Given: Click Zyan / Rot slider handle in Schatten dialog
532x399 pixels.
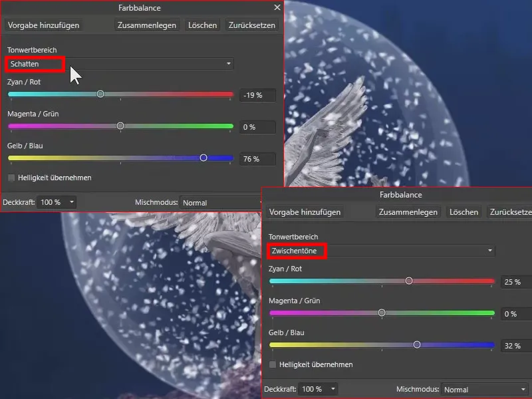Looking at the screenshot, I should [100, 94].
